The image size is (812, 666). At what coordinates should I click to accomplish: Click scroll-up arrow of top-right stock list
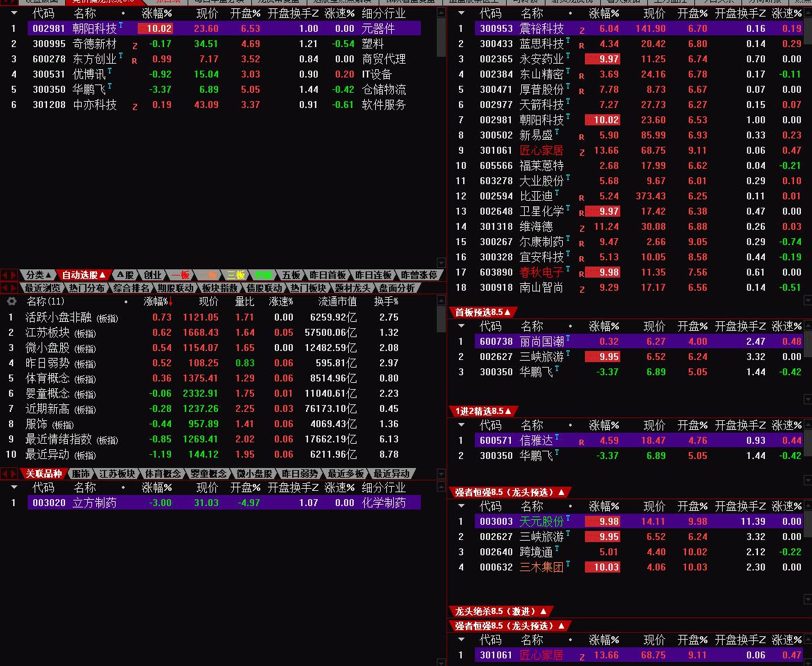pos(807,11)
